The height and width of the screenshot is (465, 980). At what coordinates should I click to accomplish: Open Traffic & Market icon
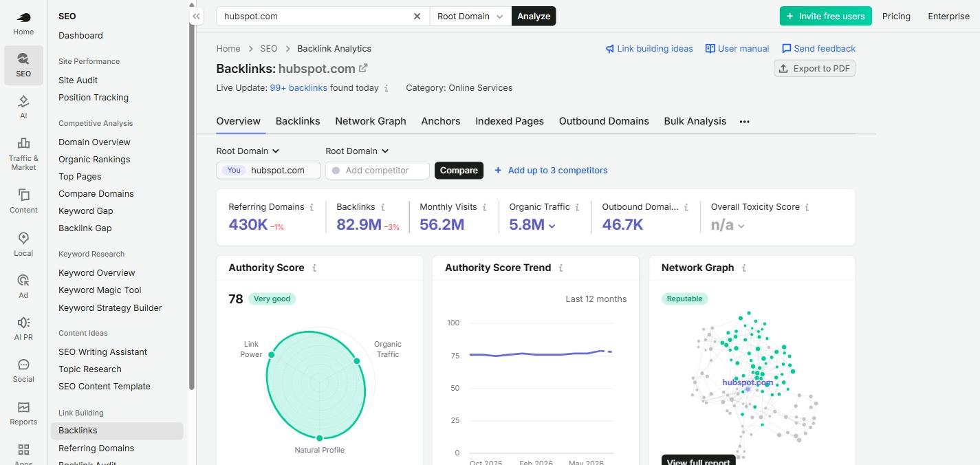pyautogui.click(x=23, y=143)
